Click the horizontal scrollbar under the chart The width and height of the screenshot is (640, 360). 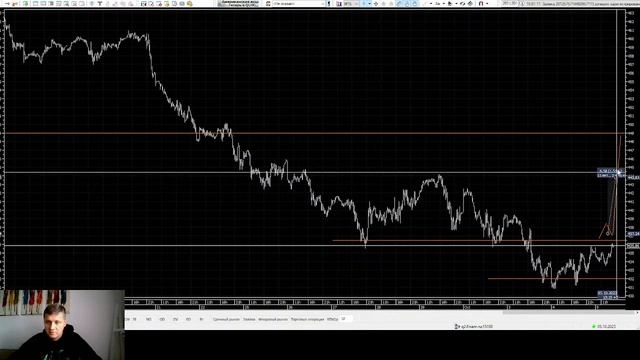point(569,313)
